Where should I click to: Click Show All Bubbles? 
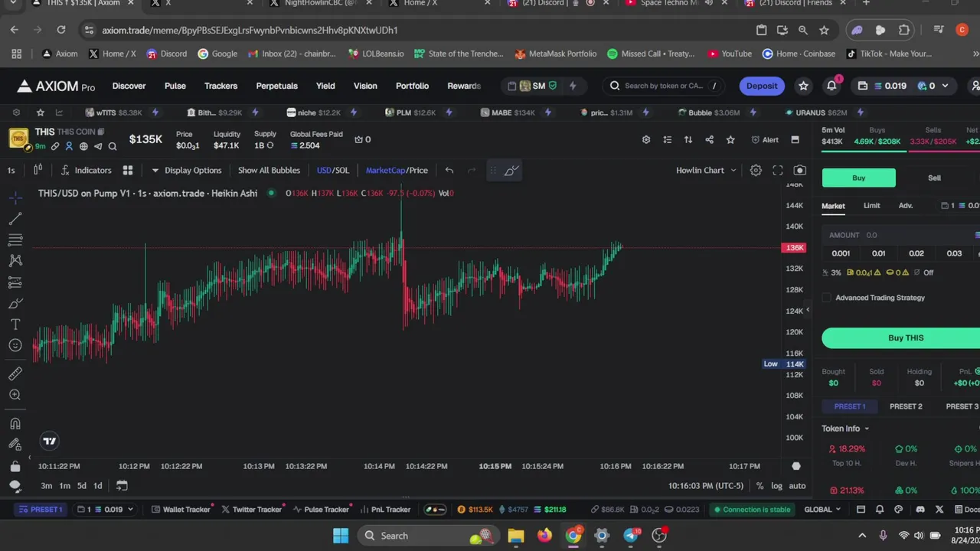pyautogui.click(x=269, y=170)
